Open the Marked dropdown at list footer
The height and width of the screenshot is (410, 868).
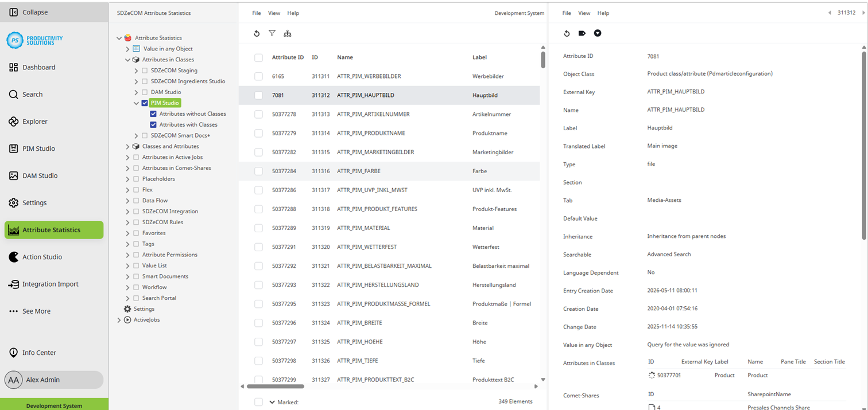[272, 402]
